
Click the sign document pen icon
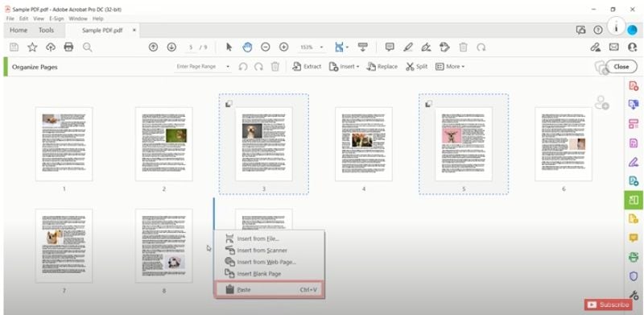click(427, 48)
